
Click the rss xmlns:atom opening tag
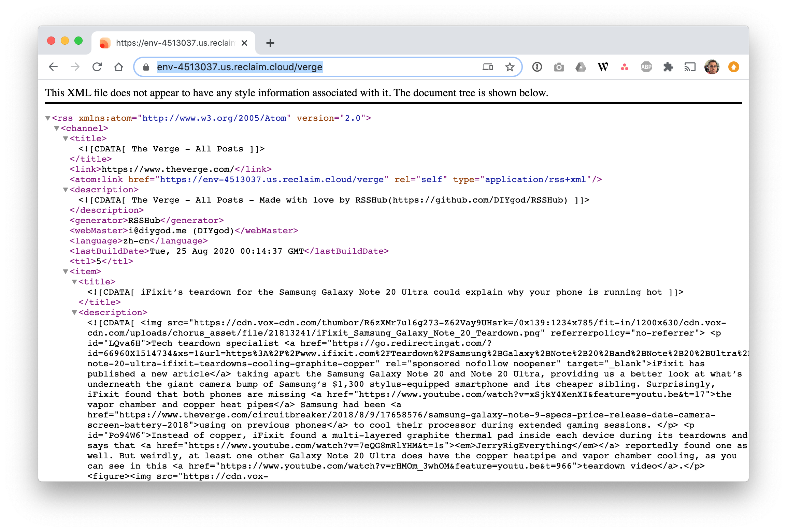coord(211,118)
